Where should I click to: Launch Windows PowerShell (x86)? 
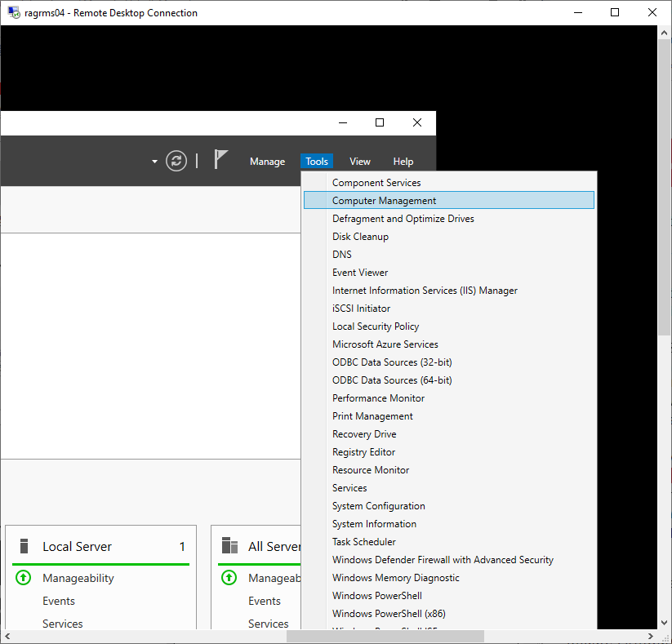(449, 615)
